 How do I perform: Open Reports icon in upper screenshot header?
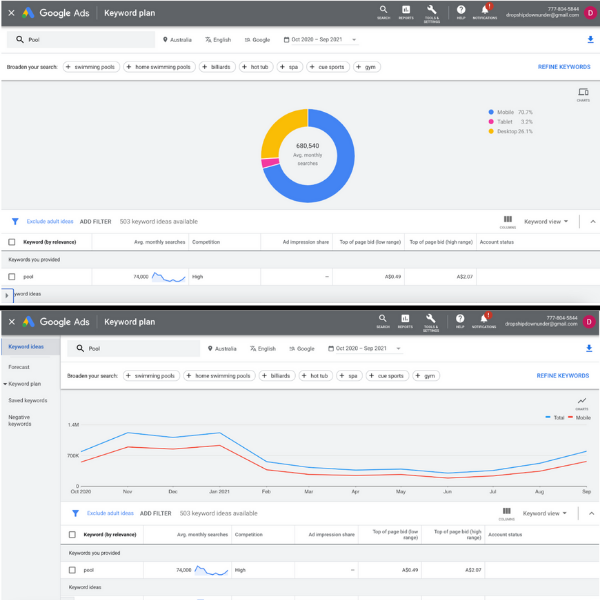click(x=406, y=12)
